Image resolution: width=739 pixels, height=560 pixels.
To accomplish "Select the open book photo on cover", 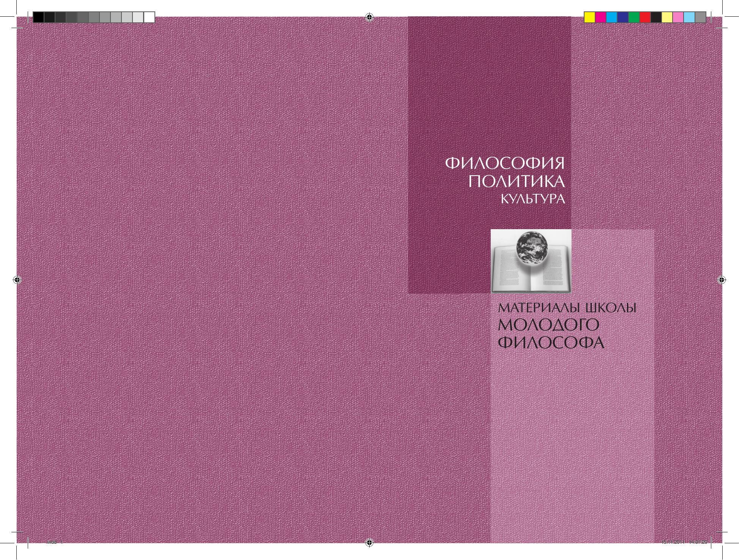I will [531, 261].
